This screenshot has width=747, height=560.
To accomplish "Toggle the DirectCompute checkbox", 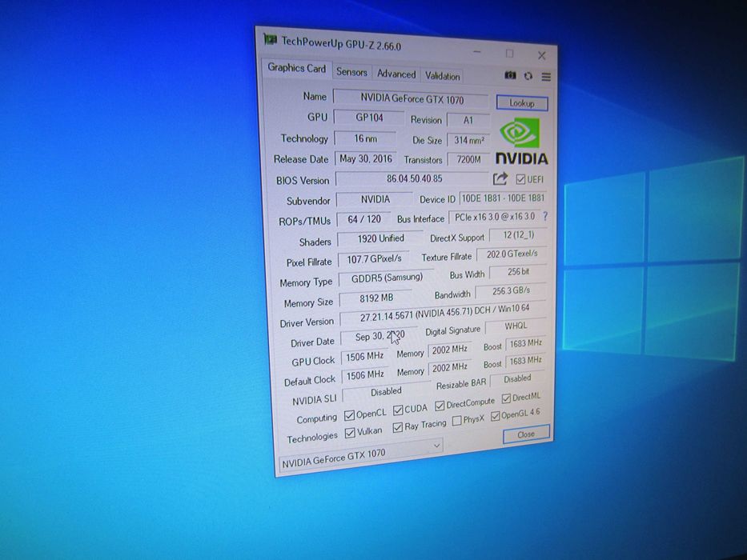I will point(440,406).
